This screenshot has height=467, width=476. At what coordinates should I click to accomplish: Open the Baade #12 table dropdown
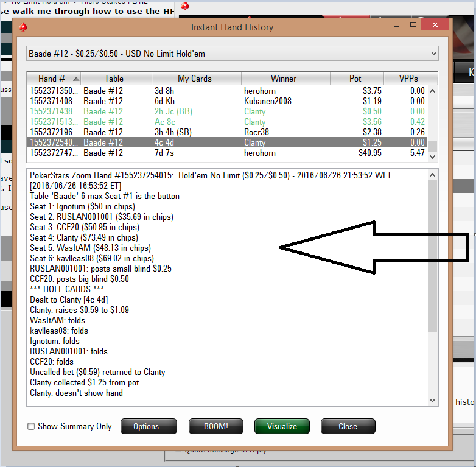pyautogui.click(x=233, y=54)
